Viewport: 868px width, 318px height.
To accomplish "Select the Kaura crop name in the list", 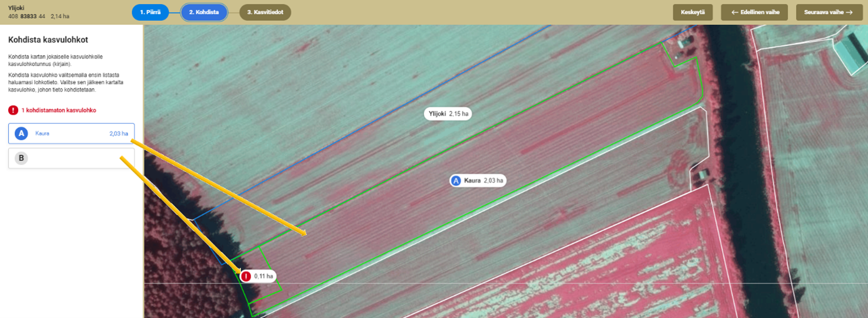I will click(42, 134).
